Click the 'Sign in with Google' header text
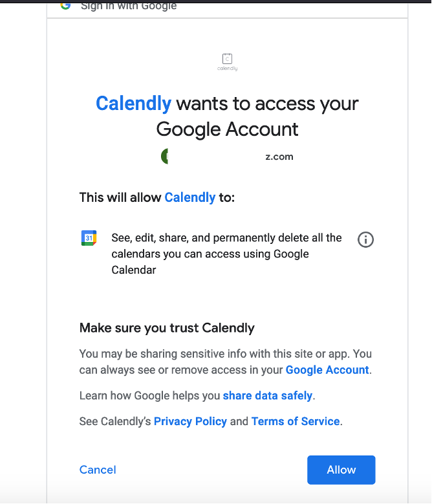The image size is (432, 504). coord(129,5)
